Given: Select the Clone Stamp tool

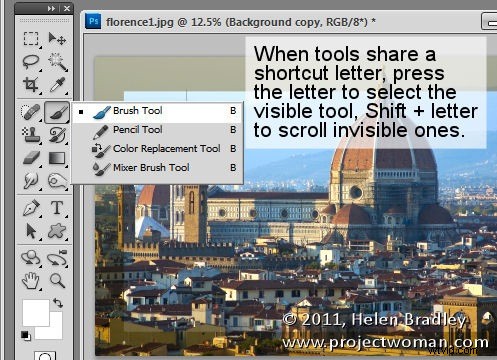Looking at the screenshot, I should point(31,135).
